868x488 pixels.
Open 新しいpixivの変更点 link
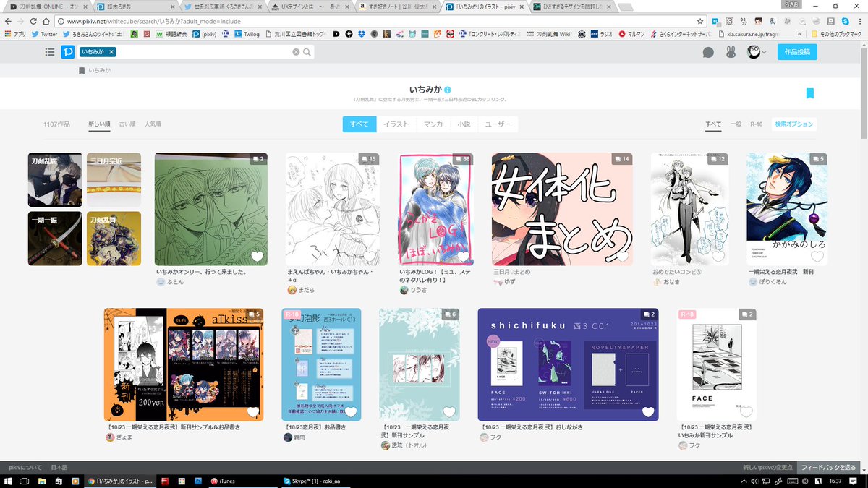point(767,468)
